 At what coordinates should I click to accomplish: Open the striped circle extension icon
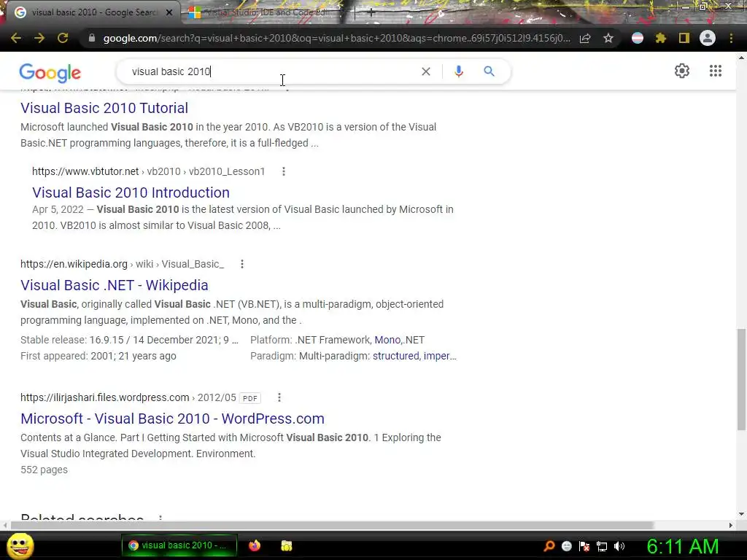(x=638, y=38)
